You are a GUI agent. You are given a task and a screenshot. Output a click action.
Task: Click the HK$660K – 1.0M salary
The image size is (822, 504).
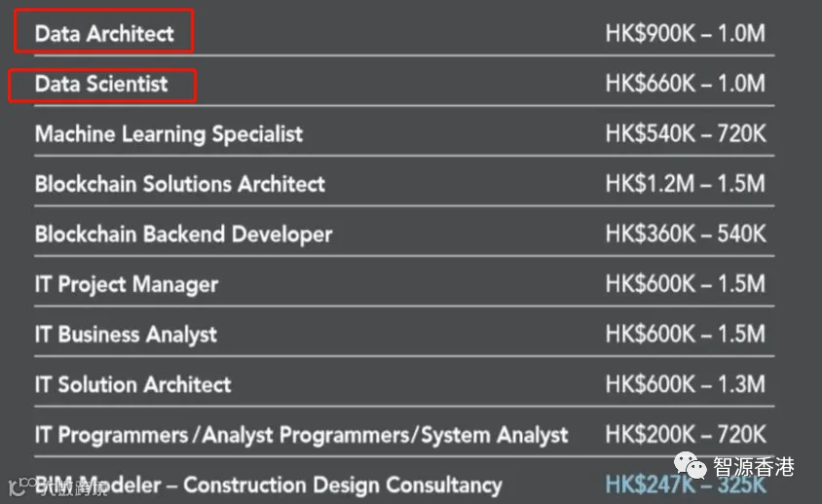686,84
